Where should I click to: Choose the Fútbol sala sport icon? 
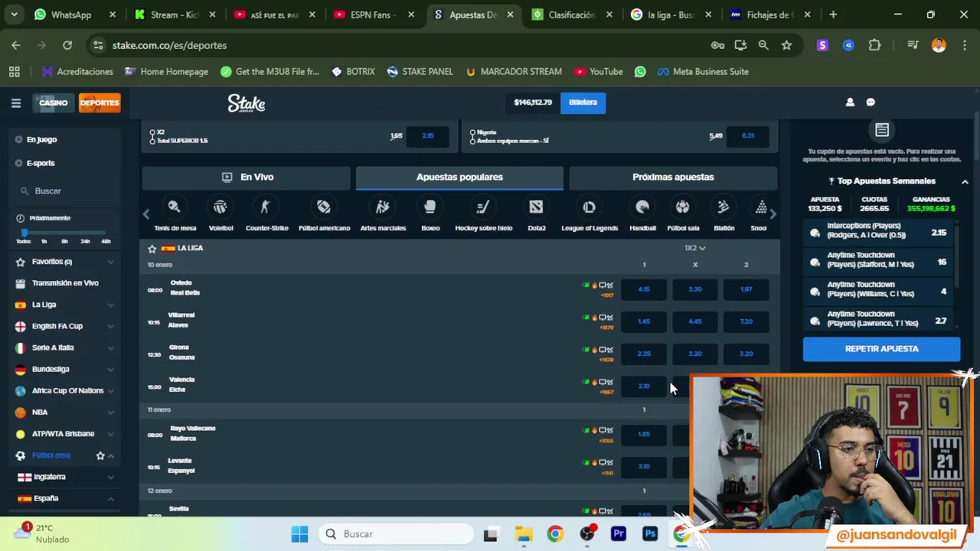[x=682, y=214]
